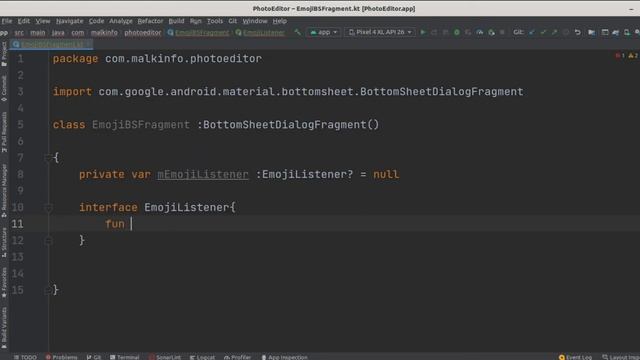Click the Sync Project with Gradle icon
This screenshot has width=640, height=360.
[616, 32]
